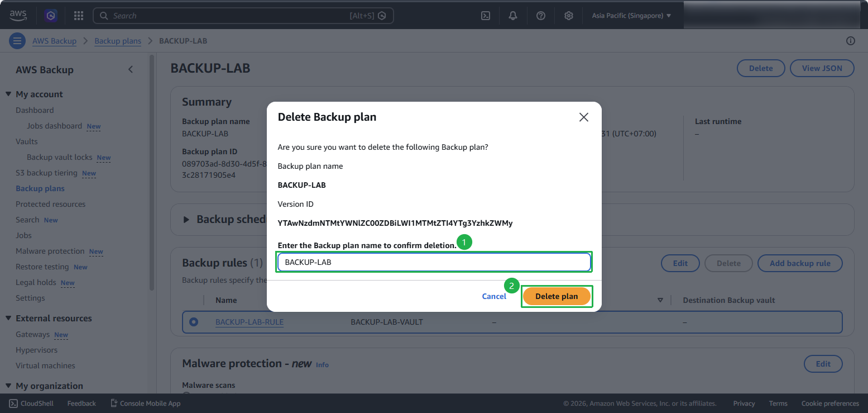This screenshot has height=413, width=868.
Task: Open the Services grid menu
Action: pyautogui.click(x=78, y=16)
